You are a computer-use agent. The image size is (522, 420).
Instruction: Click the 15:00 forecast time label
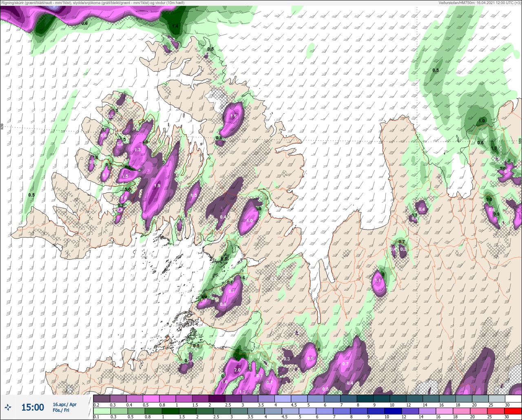click(33, 407)
